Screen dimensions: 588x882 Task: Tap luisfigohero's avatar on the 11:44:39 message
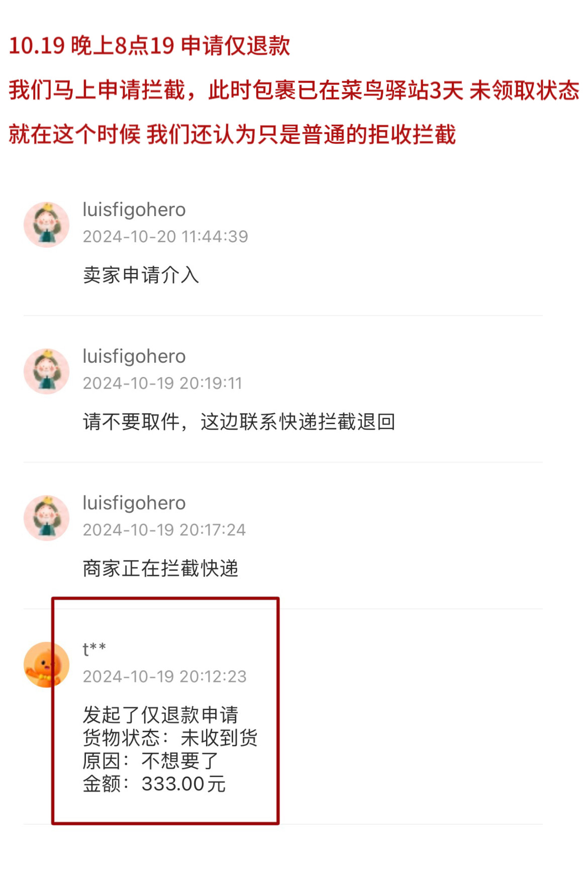click(46, 225)
